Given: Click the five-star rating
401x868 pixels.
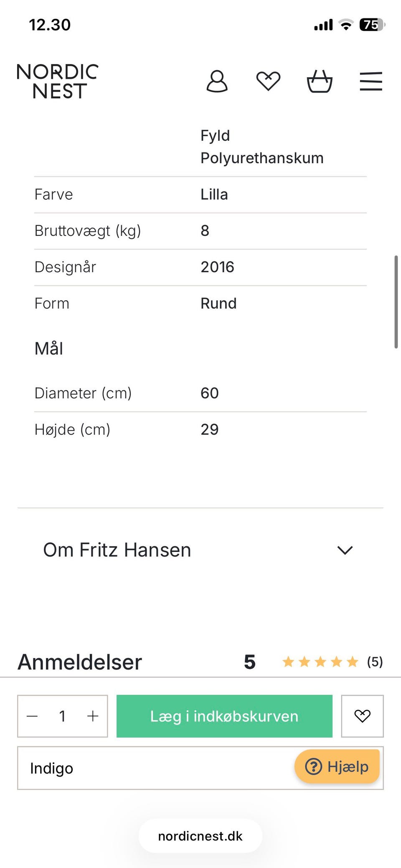Looking at the screenshot, I should coord(320,662).
